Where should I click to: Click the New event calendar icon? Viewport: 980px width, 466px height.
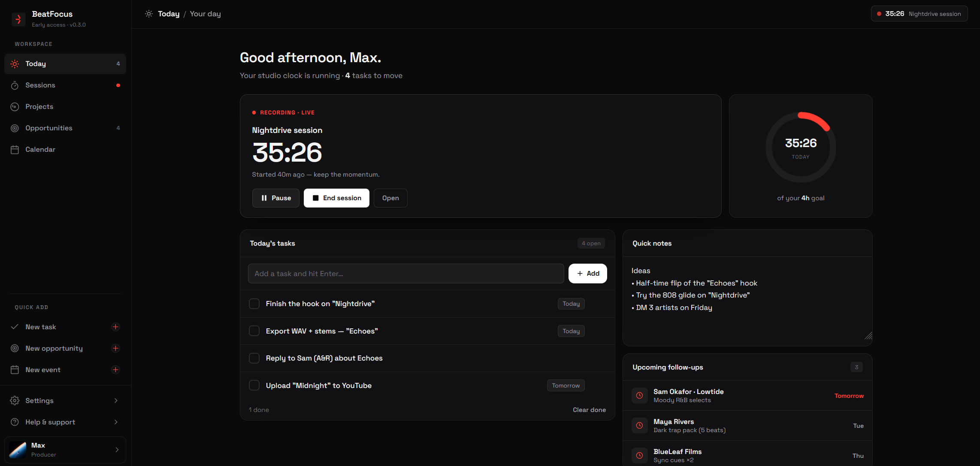click(15, 370)
